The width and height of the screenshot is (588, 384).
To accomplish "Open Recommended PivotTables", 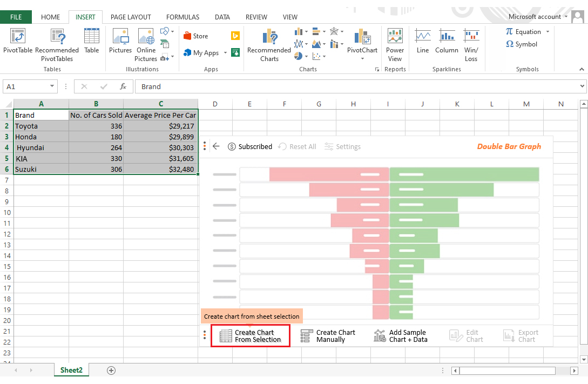I will click(x=57, y=45).
